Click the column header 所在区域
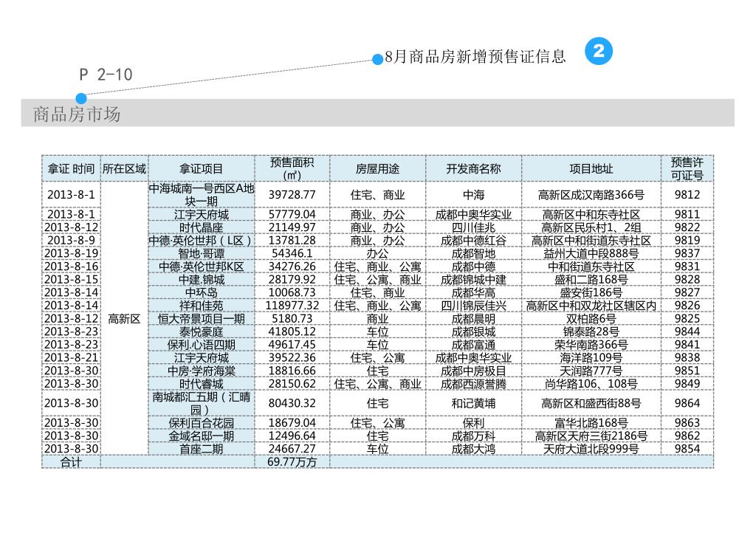 tap(124, 168)
